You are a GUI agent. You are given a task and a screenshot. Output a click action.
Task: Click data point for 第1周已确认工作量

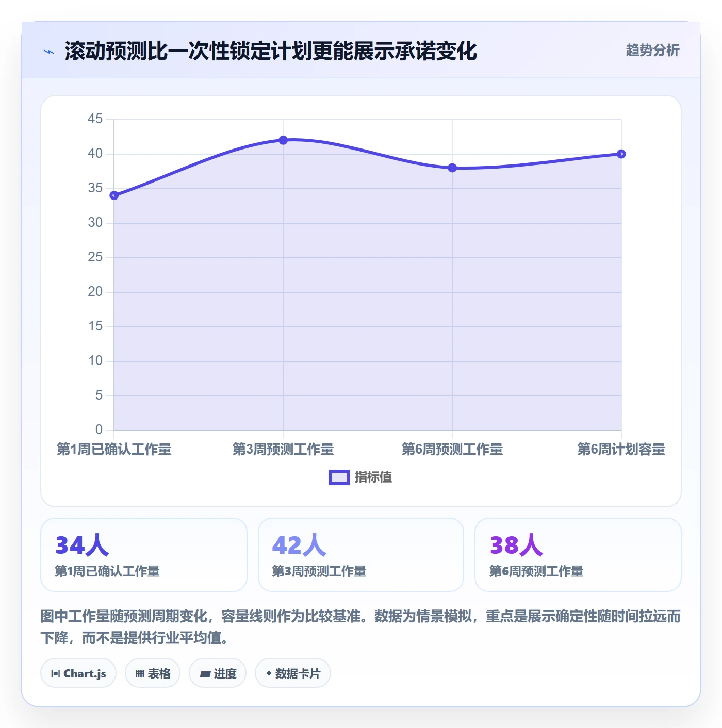pyautogui.click(x=114, y=195)
